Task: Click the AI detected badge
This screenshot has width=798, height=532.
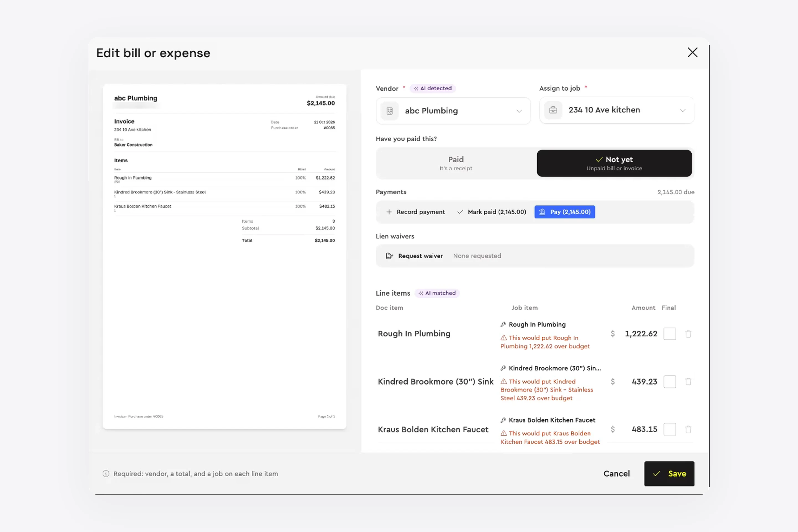Action: tap(433, 88)
